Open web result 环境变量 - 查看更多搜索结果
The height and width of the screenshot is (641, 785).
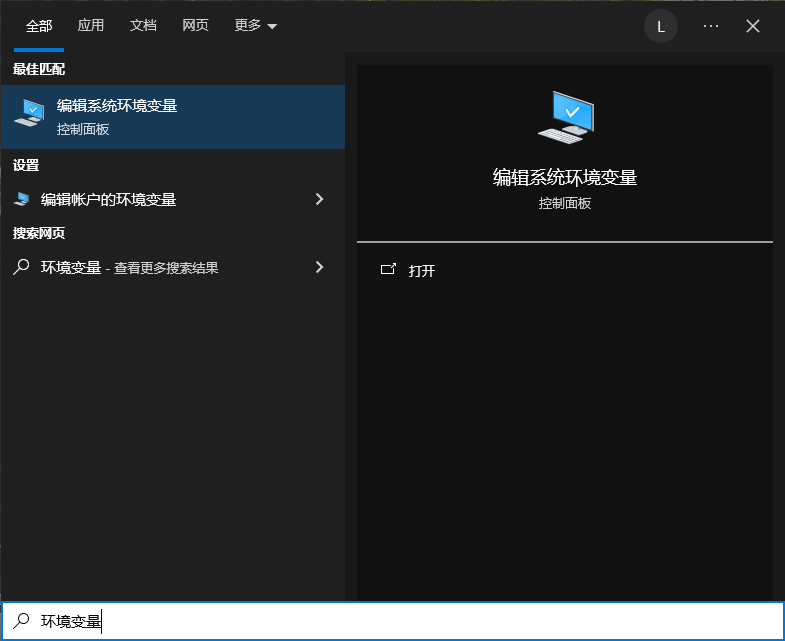click(173, 267)
